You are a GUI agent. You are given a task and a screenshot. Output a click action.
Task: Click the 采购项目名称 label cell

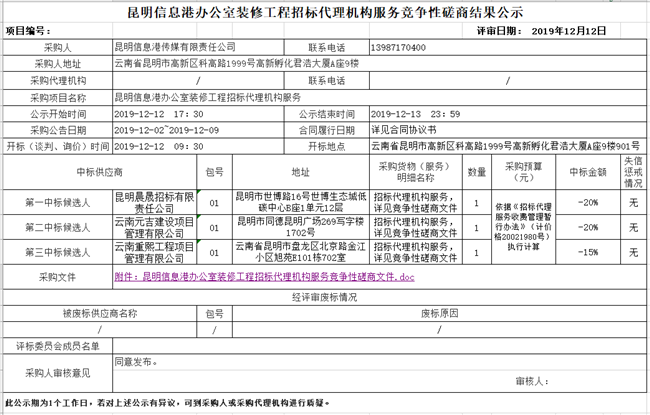[x=58, y=98]
